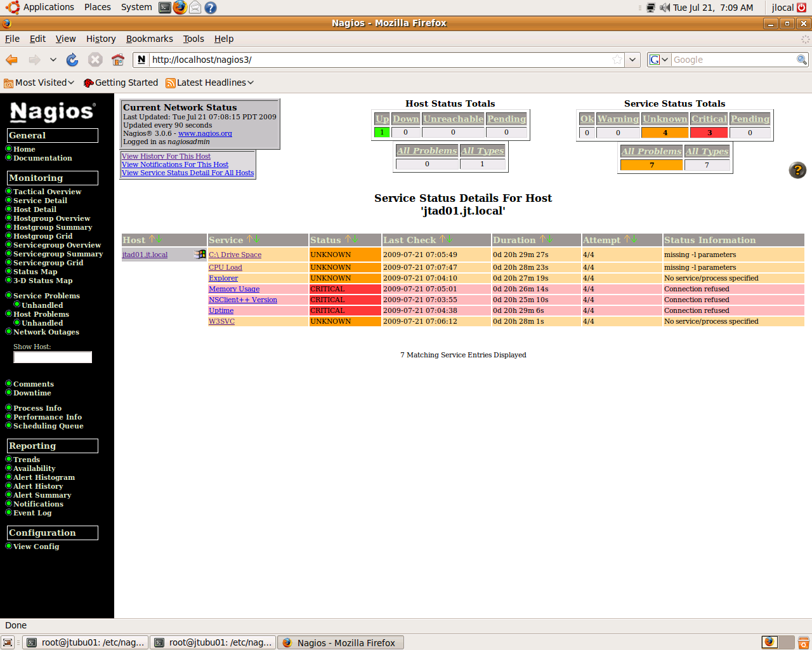Screen dimensions: 812x650
Task: Reload the page with the refresh icon
Action: 72,60
